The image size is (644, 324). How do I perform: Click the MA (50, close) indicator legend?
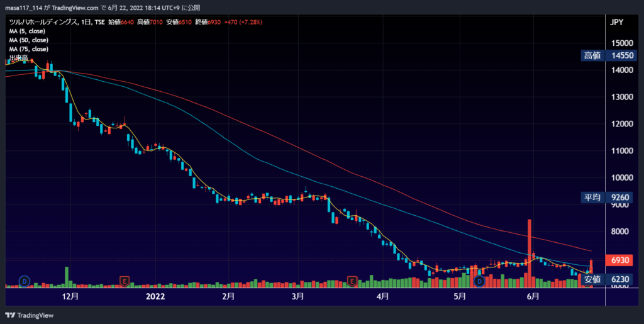(28, 40)
